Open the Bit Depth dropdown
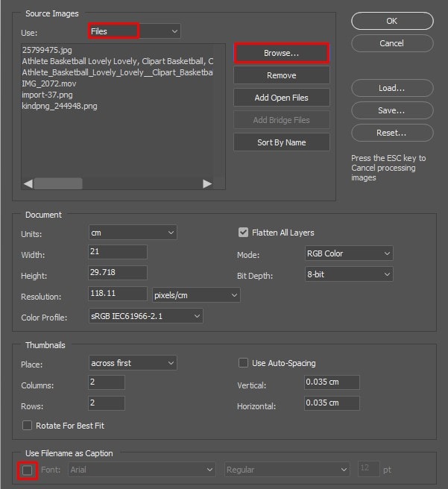 (349, 274)
